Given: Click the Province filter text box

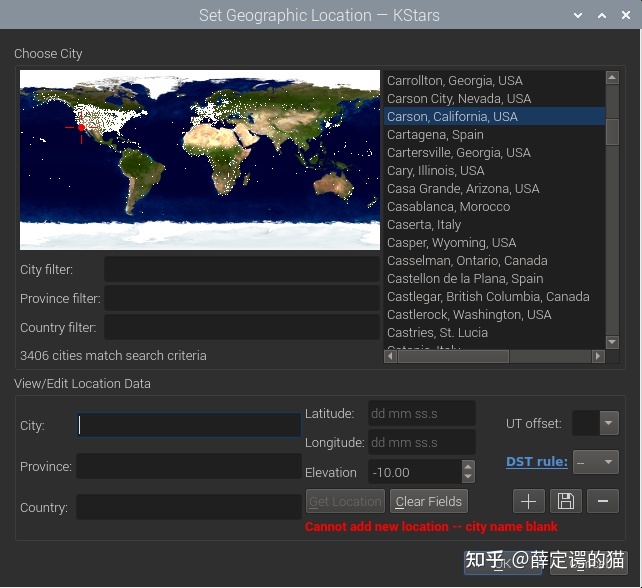Looking at the screenshot, I should click(241, 298).
